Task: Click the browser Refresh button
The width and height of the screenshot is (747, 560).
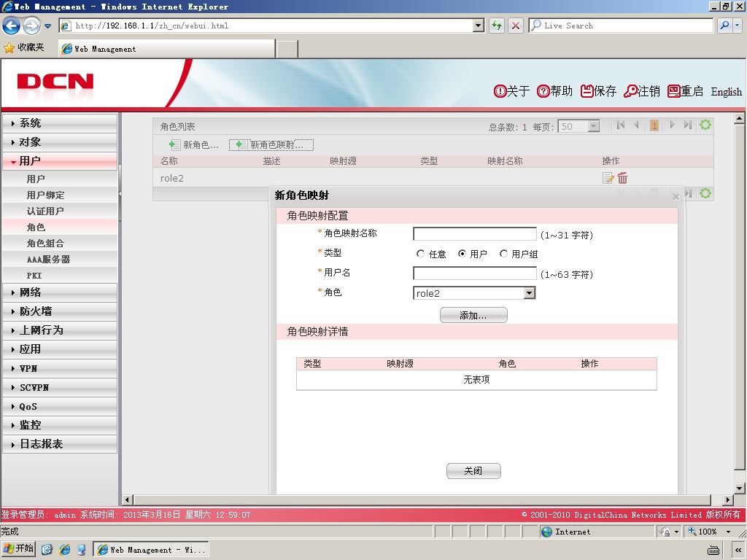Action: [496, 26]
